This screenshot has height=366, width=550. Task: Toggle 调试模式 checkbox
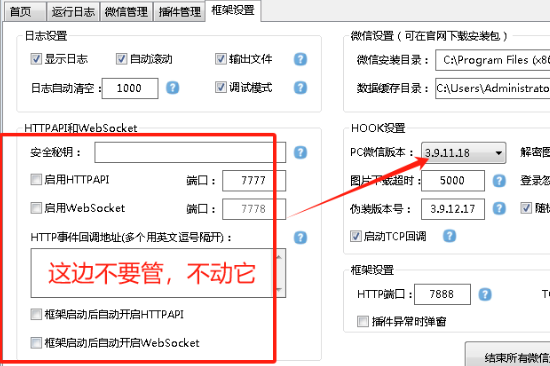221,87
